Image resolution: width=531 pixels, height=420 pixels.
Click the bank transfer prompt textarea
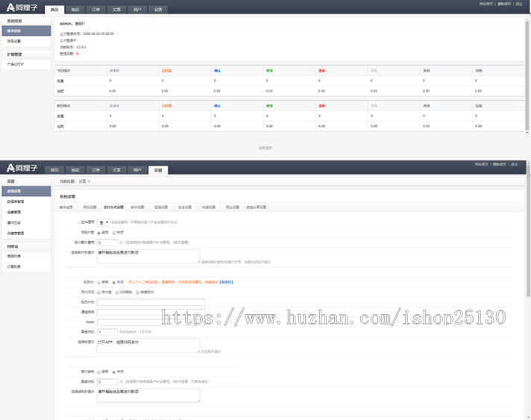tap(148, 395)
